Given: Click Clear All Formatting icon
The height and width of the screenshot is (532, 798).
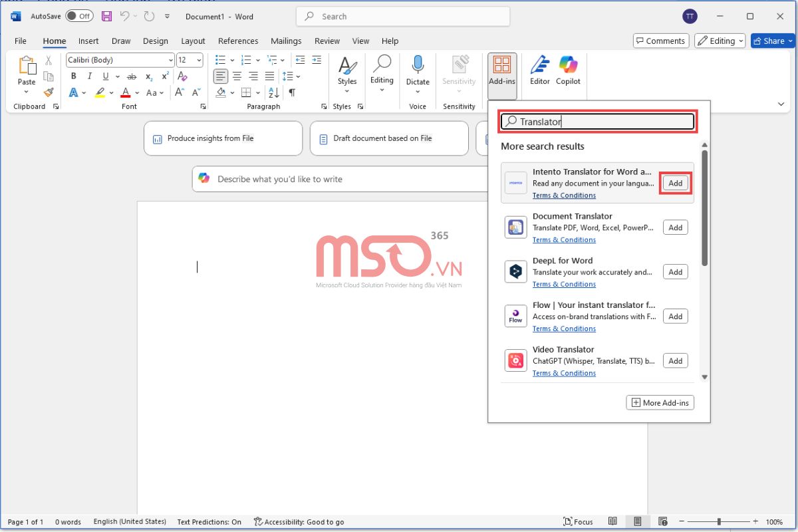Looking at the screenshot, I should point(183,76).
